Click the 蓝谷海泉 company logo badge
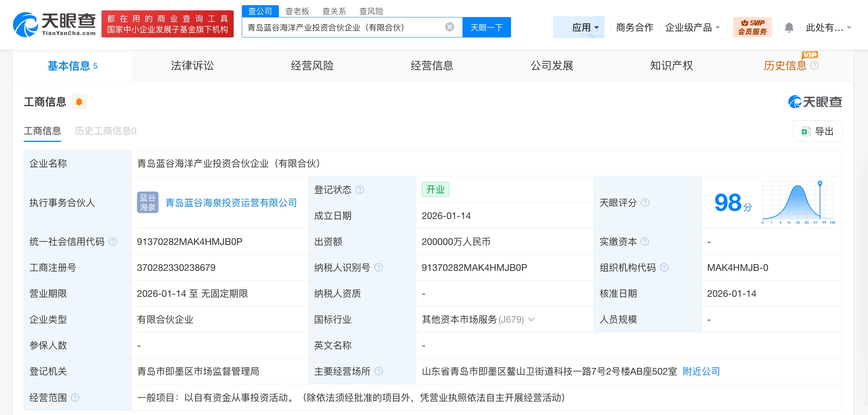The height and width of the screenshot is (415, 868). pyautogui.click(x=147, y=202)
